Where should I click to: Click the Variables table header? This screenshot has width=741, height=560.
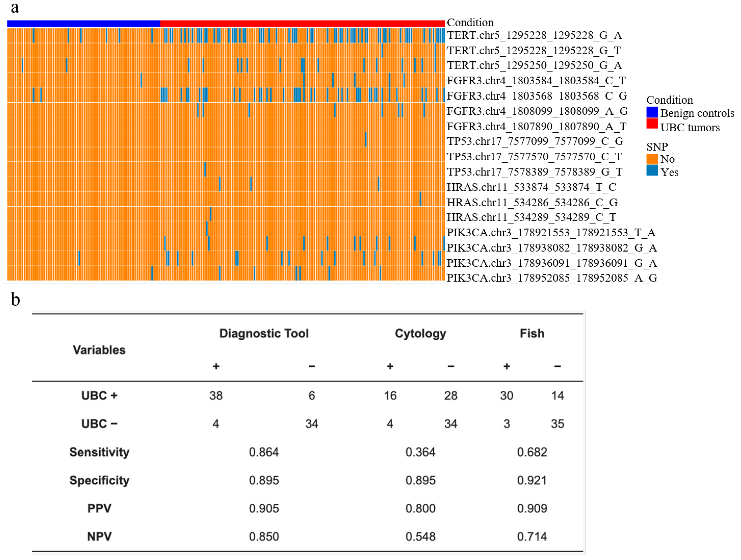pyautogui.click(x=99, y=350)
